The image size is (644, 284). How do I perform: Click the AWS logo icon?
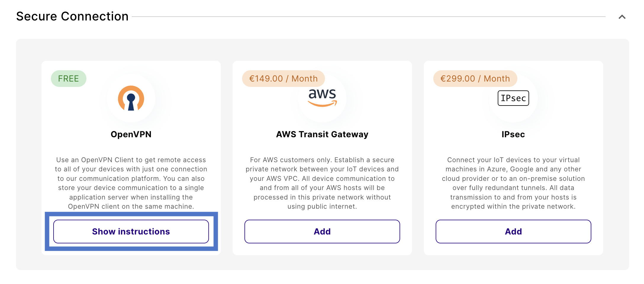coord(322,97)
